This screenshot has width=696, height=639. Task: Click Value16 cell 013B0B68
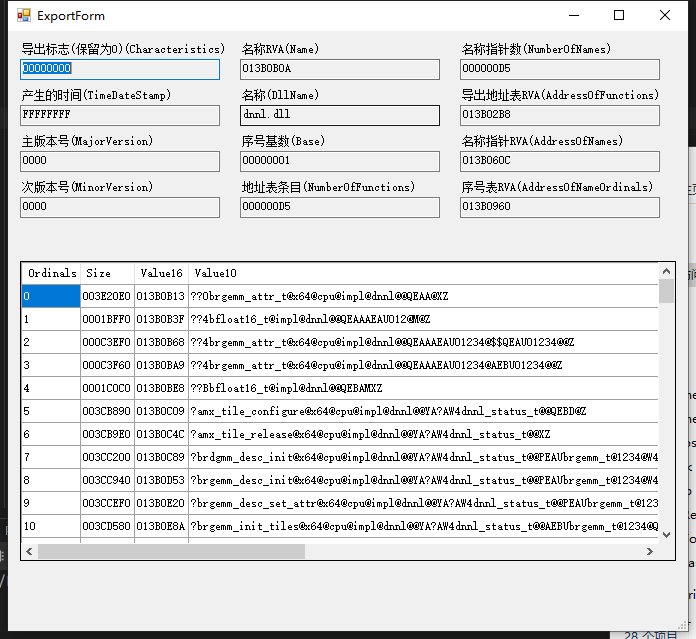click(162, 342)
